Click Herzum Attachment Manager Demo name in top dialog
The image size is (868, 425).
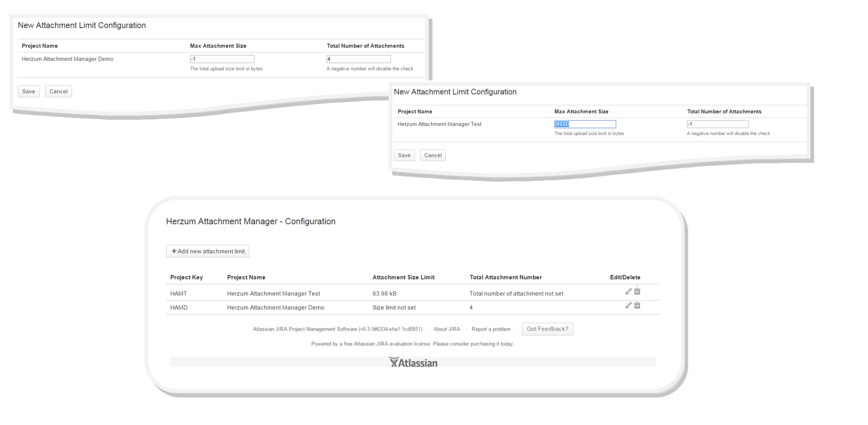pyautogui.click(x=67, y=59)
